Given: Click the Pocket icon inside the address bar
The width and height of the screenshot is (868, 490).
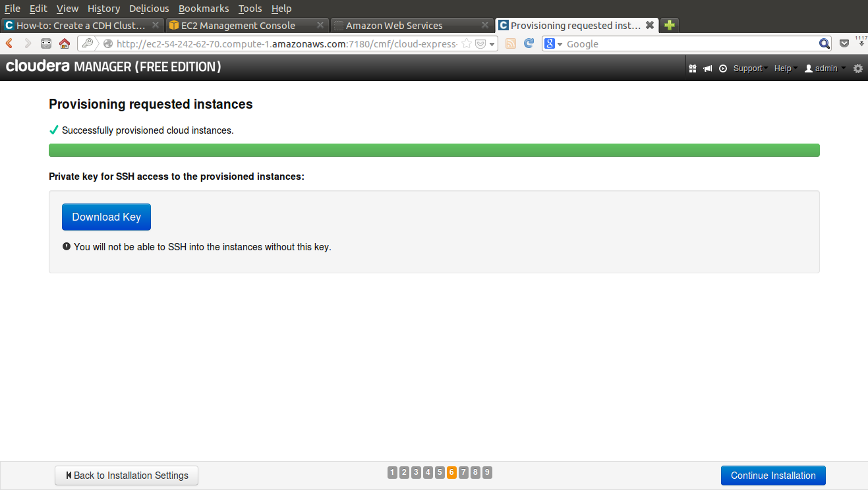Looking at the screenshot, I should click(x=480, y=43).
